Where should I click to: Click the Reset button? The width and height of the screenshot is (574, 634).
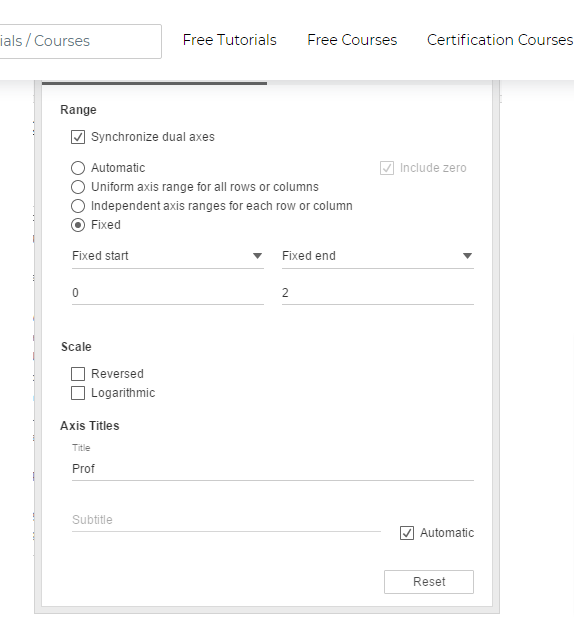(429, 582)
